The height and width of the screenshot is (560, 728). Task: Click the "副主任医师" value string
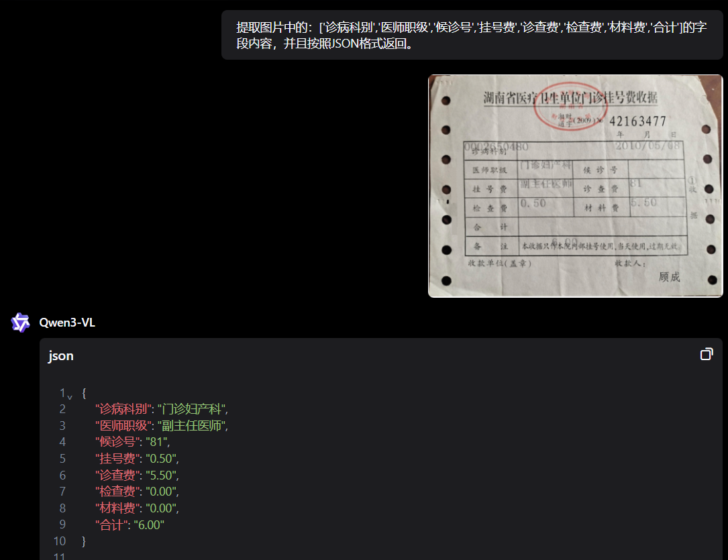pos(191,425)
